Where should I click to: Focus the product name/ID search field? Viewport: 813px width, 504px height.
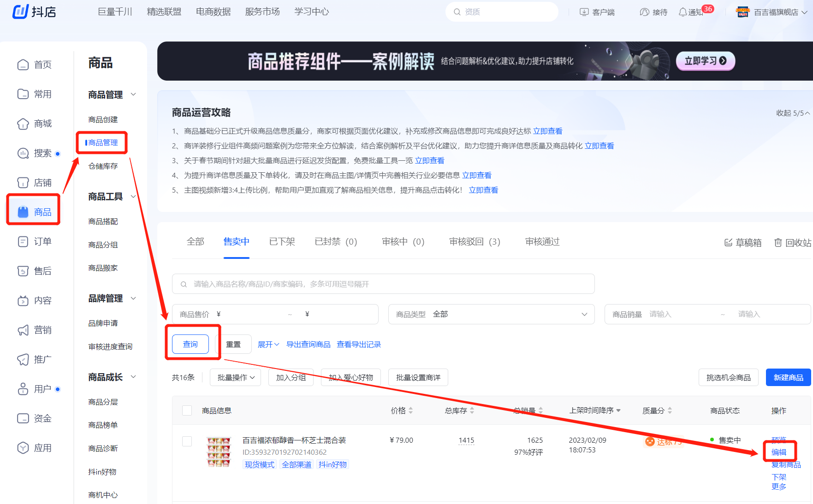(383, 284)
